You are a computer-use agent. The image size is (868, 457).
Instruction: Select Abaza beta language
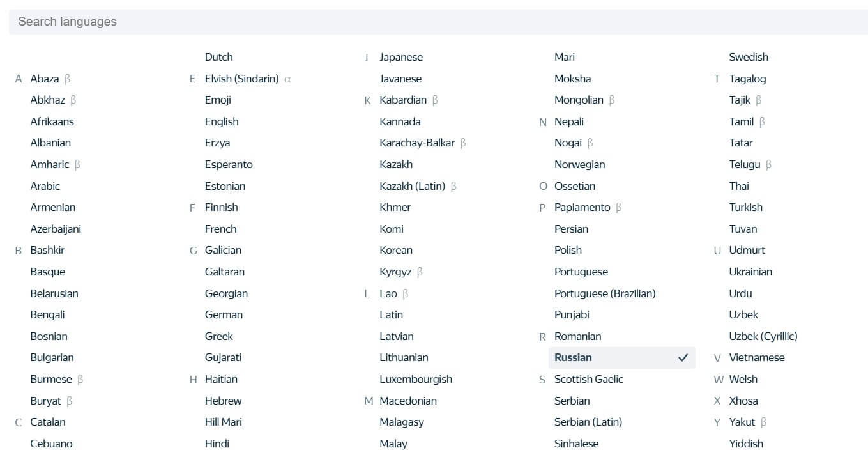(45, 79)
